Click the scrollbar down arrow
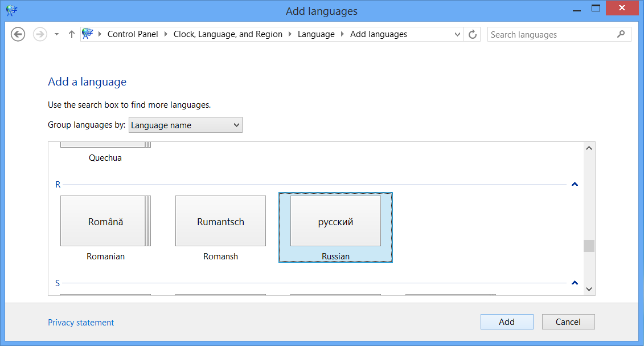Viewport: 644px width, 346px height. (x=589, y=288)
